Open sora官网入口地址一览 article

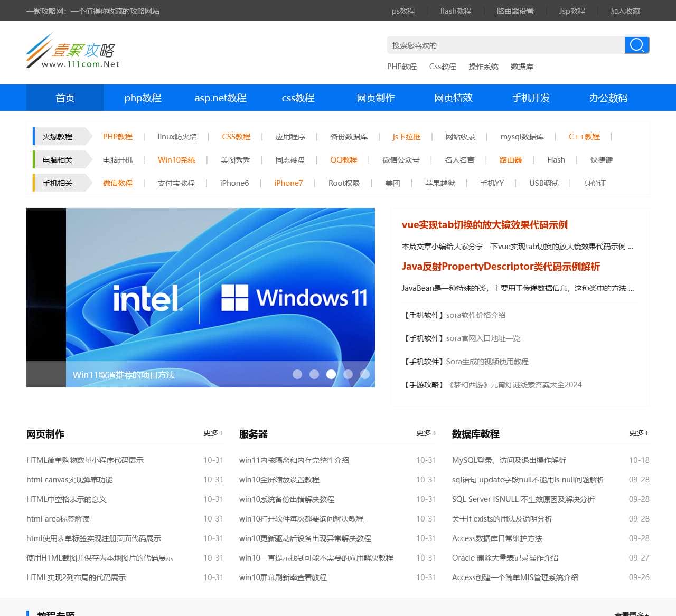[483, 338]
